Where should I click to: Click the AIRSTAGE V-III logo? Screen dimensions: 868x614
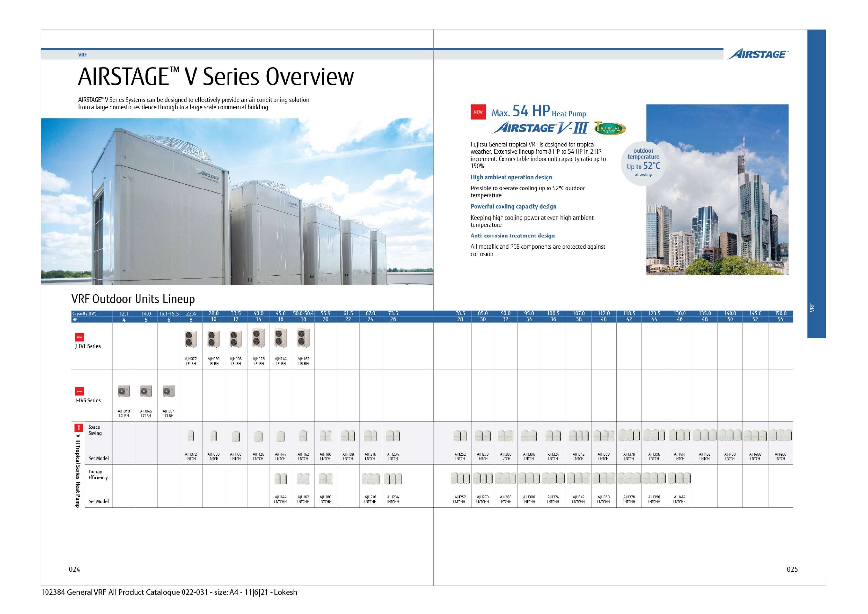click(540, 128)
